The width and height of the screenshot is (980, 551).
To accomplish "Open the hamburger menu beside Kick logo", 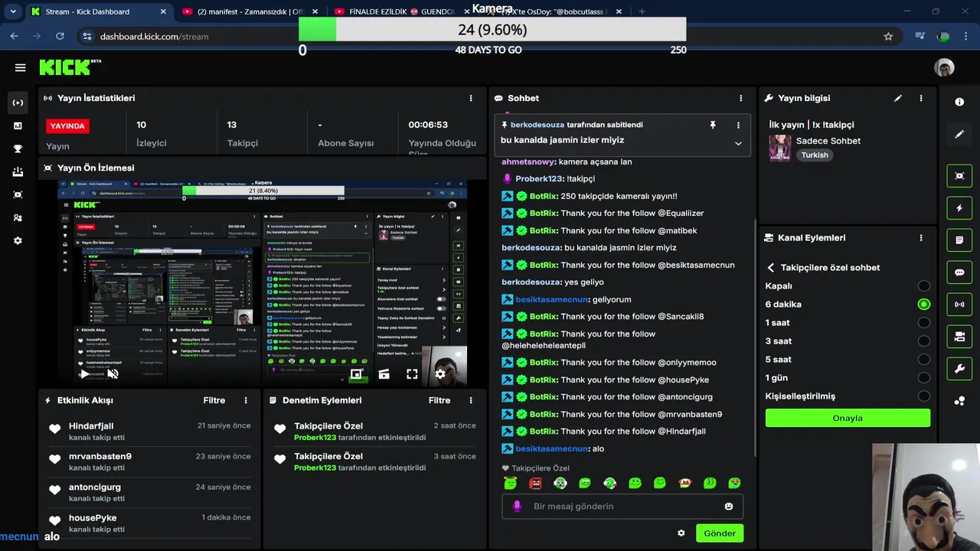I will pos(20,67).
